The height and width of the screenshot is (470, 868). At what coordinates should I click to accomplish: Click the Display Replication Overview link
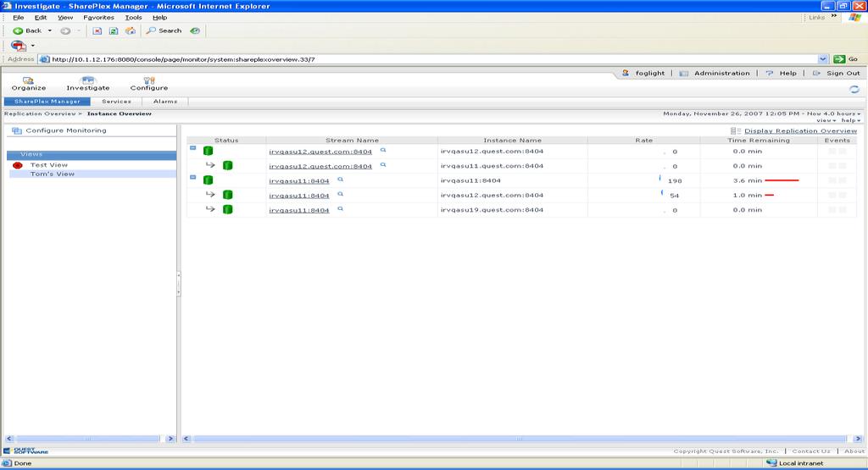[x=800, y=131]
